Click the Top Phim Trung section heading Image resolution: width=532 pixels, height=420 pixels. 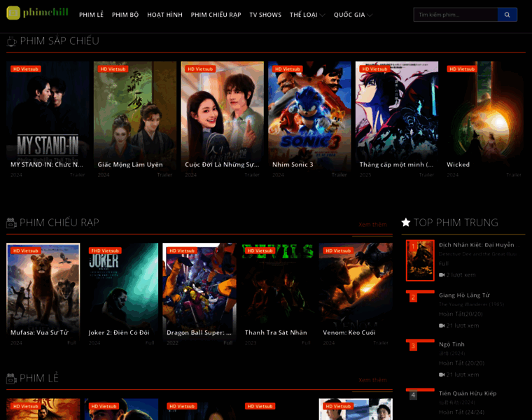(456, 223)
